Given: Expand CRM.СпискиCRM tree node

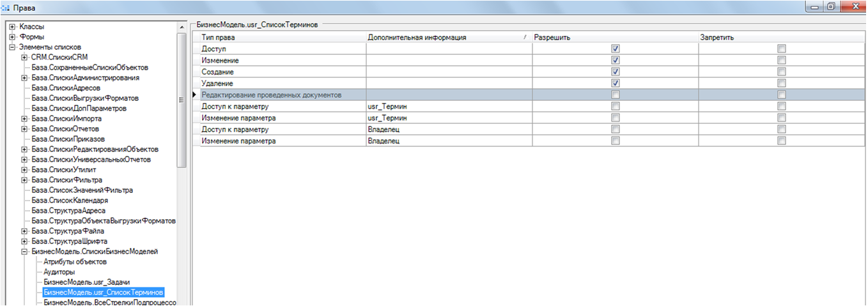Looking at the screenshot, I should tap(24, 57).
